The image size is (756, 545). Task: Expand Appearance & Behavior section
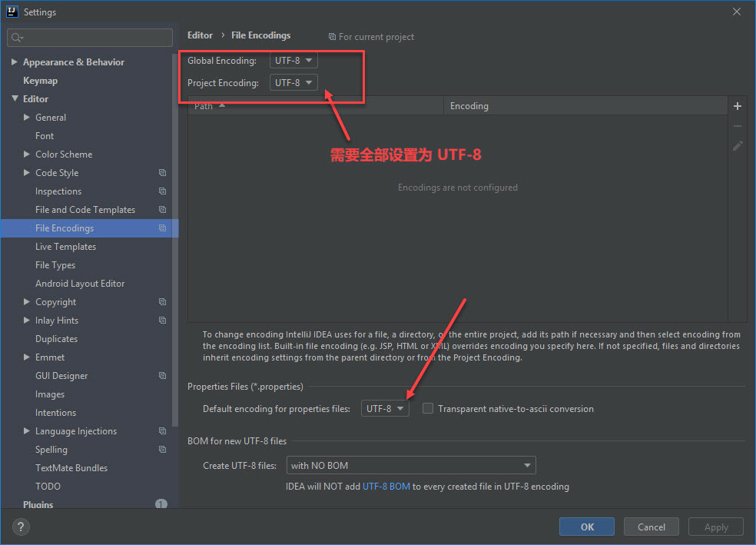(15, 61)
